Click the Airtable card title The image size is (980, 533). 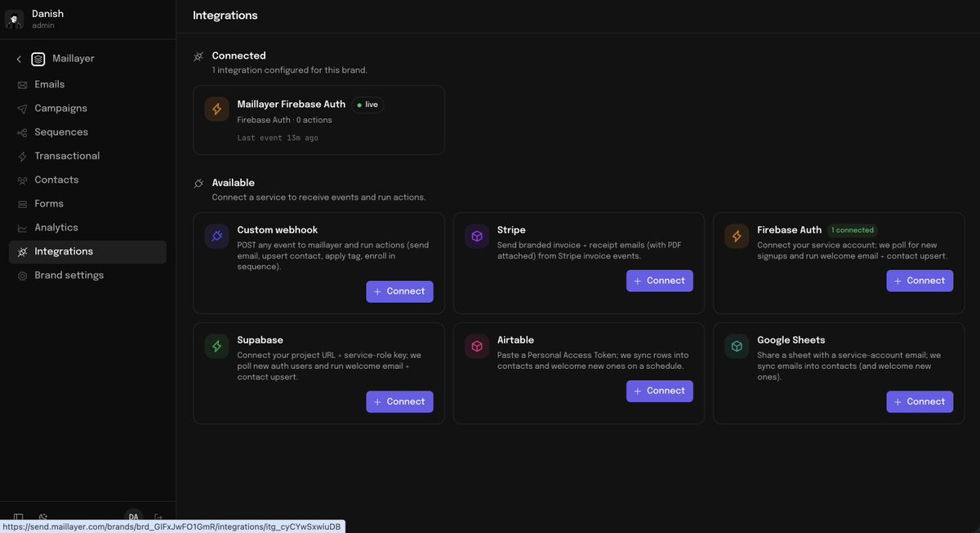(x=515, y=340)
